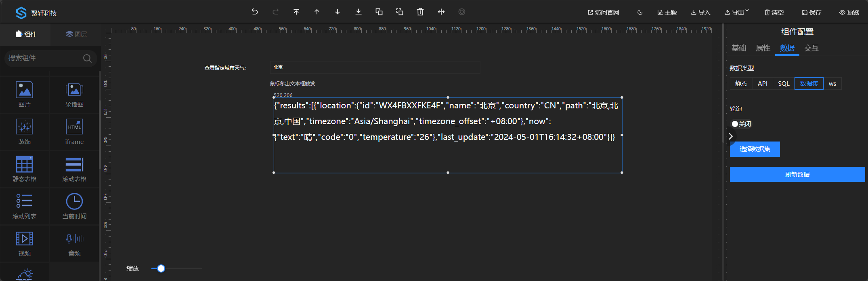This screenshot has height=281, width=868.
Task: Click the search magnifier icon
Action: tap(87, 58)
